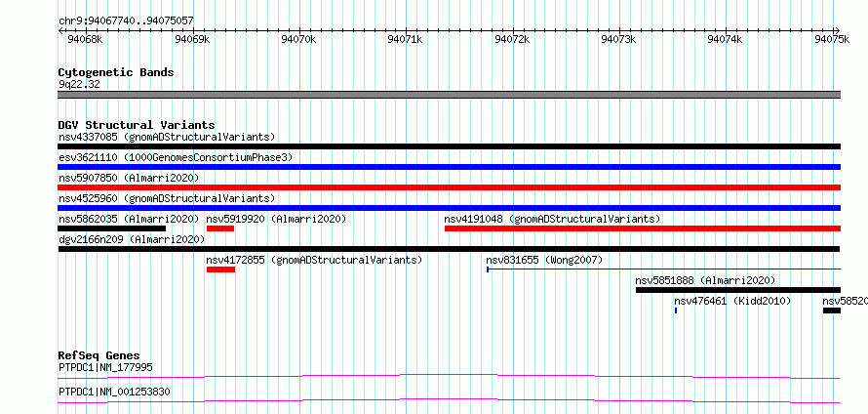The image size is (868, 414).
Task: Click the red nsv4172855 variant bar
Action: pyautogui.click(x=220, y=269)
